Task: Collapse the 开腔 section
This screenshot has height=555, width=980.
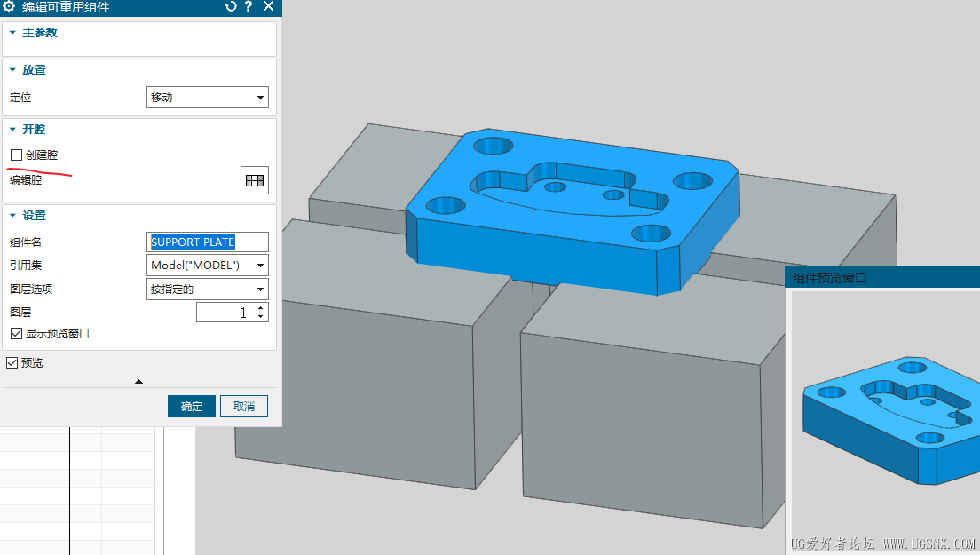Action: click(12, 130)
